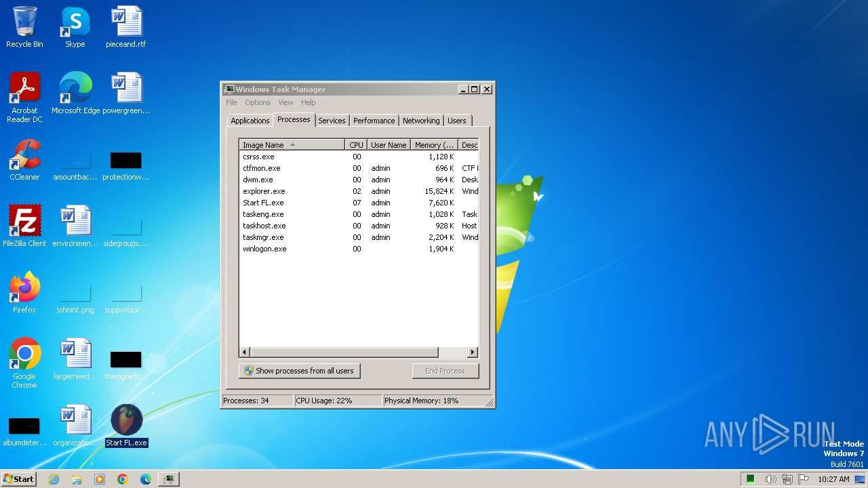The height and width of the screenshot is (488, 868).
Task: Click Edge icon in the taskbar
Action: (x=146, y=479)
